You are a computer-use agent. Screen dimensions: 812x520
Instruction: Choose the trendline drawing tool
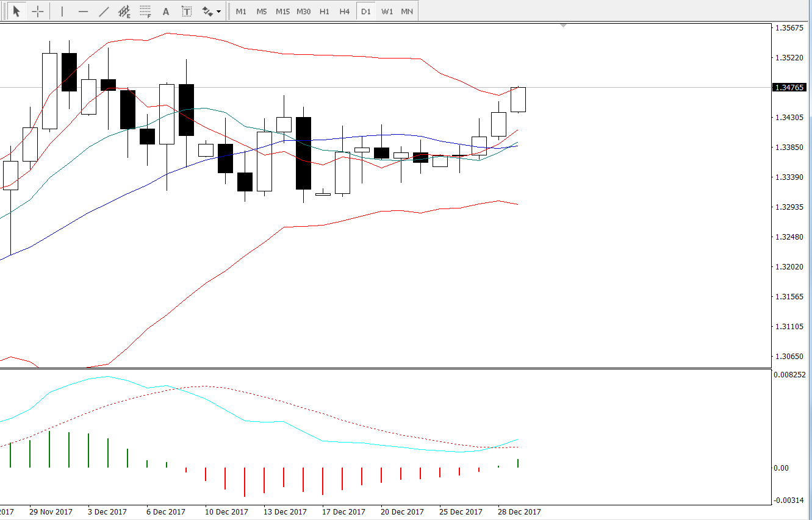pyautogui.click(x=104, y=11)
